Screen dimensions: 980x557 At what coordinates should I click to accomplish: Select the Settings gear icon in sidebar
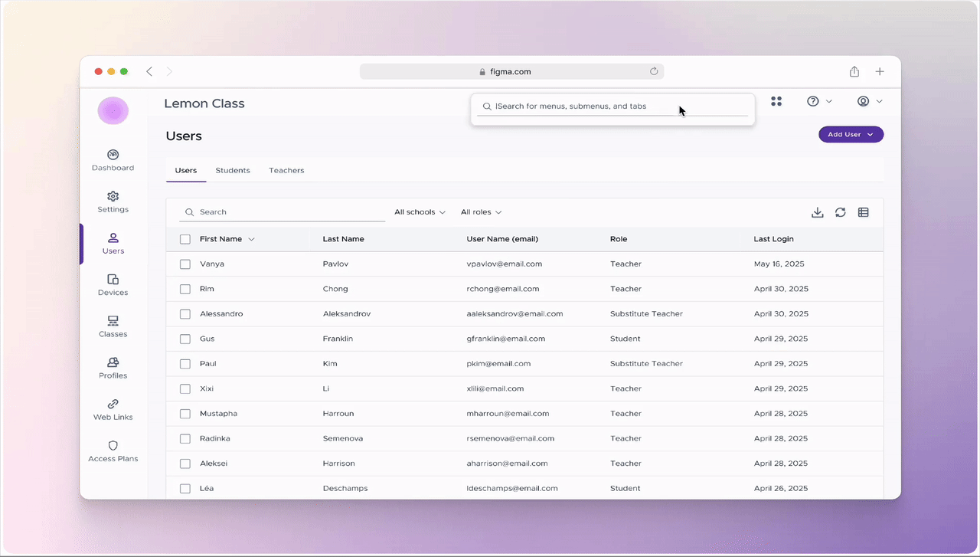[x=113, y=197]
